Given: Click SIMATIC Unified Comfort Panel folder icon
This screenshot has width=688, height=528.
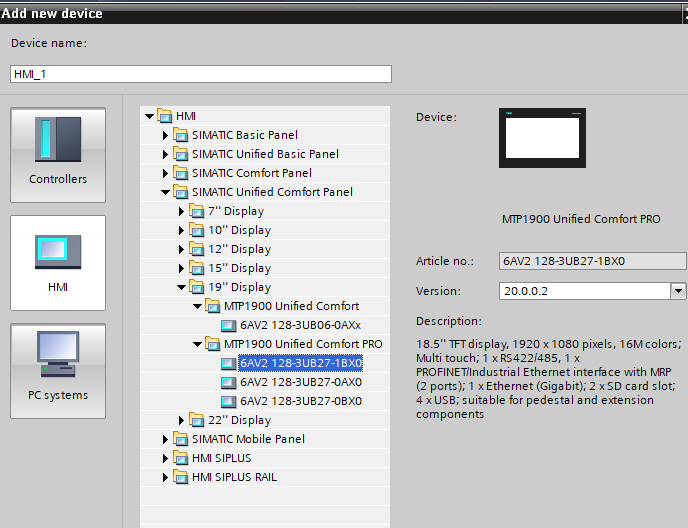Looking at the screenshot, I should pos(180,192).
